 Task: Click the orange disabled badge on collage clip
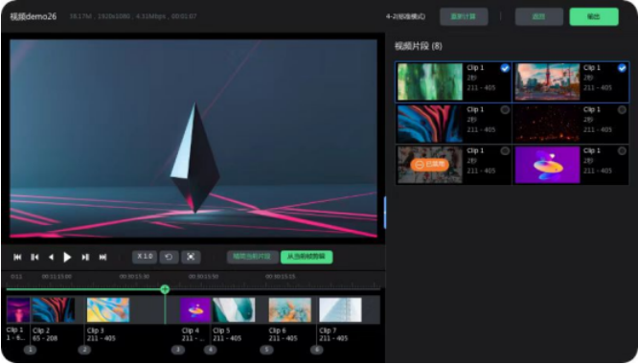430,165
